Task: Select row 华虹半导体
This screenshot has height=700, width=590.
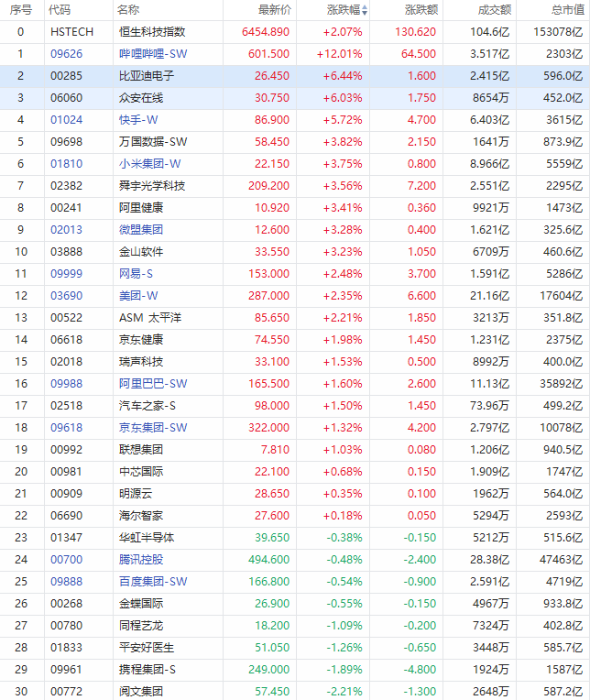Action: pyautogui.click(x=295, y=538)
